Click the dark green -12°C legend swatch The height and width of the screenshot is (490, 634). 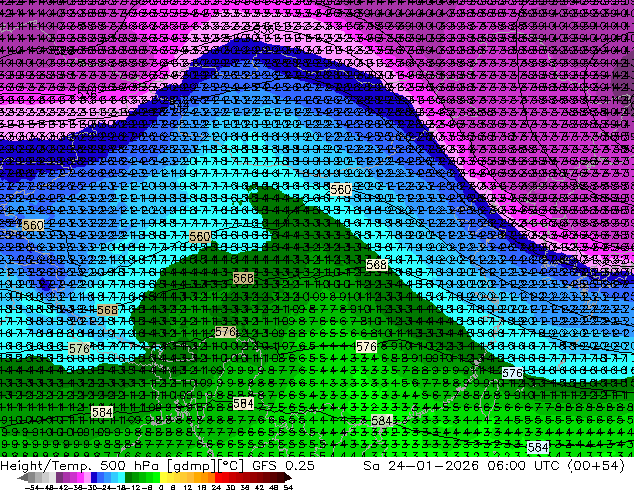coord(129,477)
